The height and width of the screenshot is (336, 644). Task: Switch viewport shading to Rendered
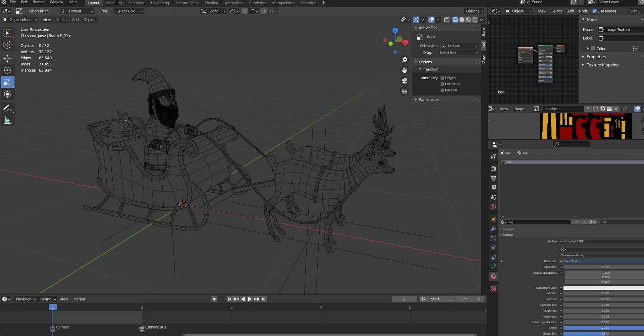coord(475,20)
